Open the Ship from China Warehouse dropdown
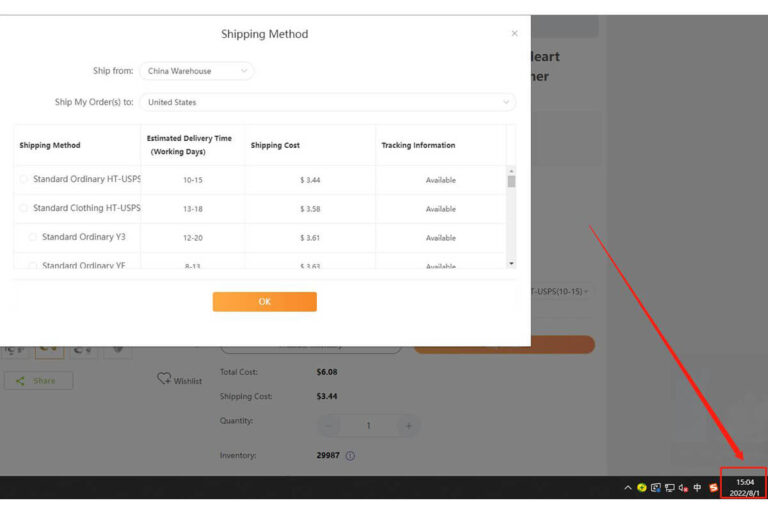768x512 pixels. (196, 71)
